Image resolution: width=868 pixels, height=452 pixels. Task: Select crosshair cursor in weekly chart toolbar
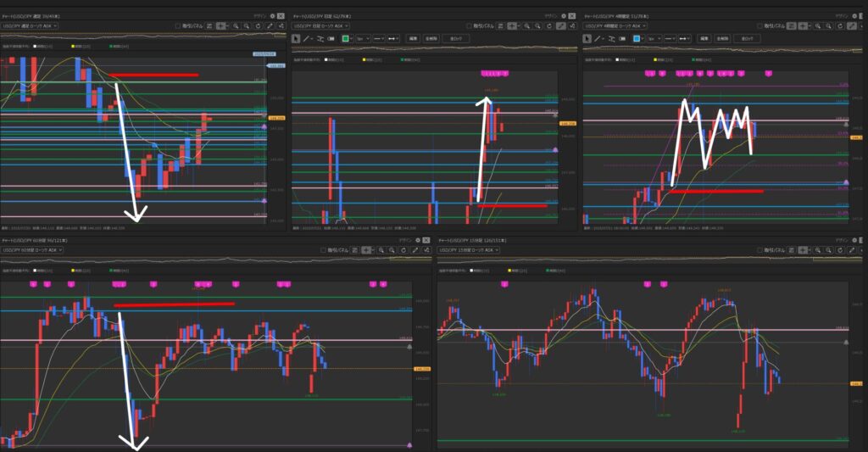point(221,26)
